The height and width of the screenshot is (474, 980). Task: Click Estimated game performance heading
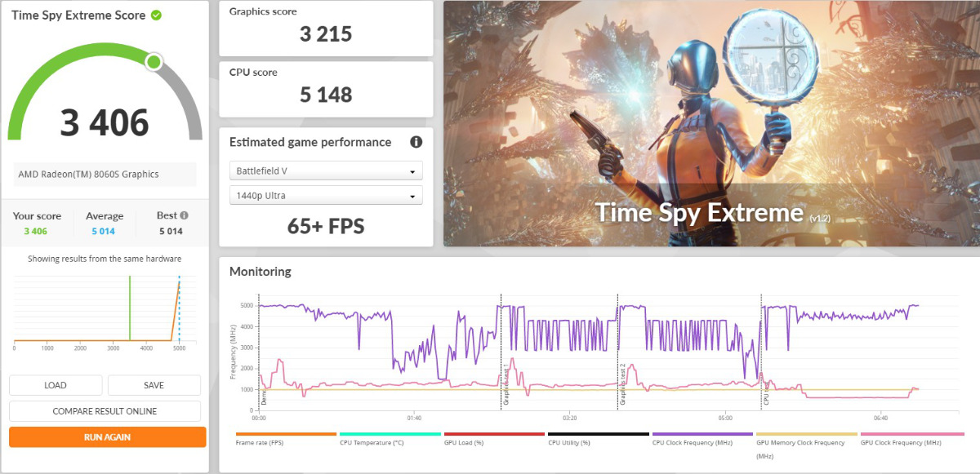tap(310, 142)
